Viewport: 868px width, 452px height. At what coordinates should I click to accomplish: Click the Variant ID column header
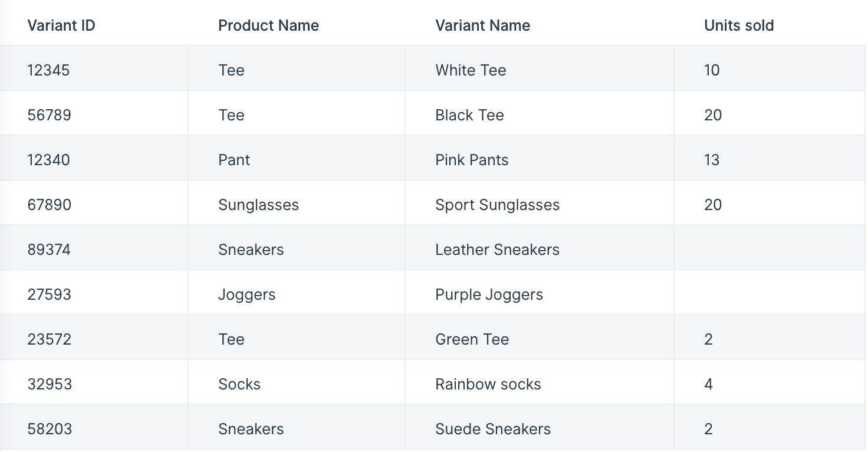61,25
